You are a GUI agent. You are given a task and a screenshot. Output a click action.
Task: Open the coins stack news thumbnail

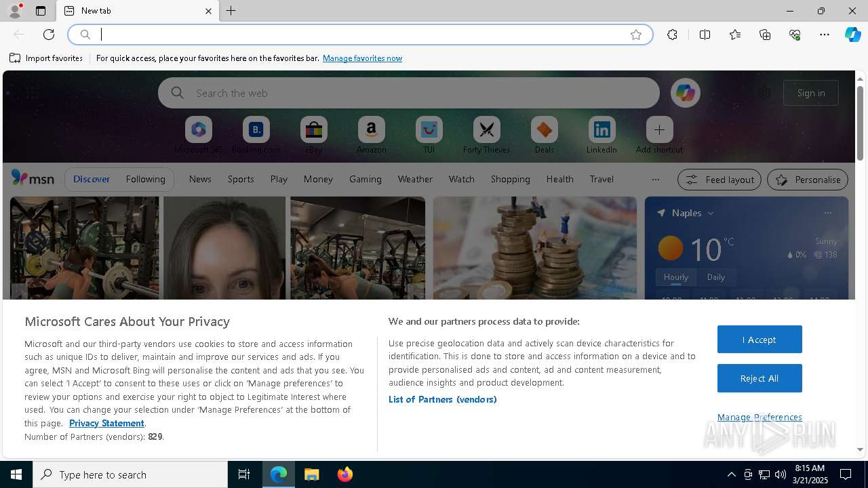pyautogui.click(x=534, y=248)
